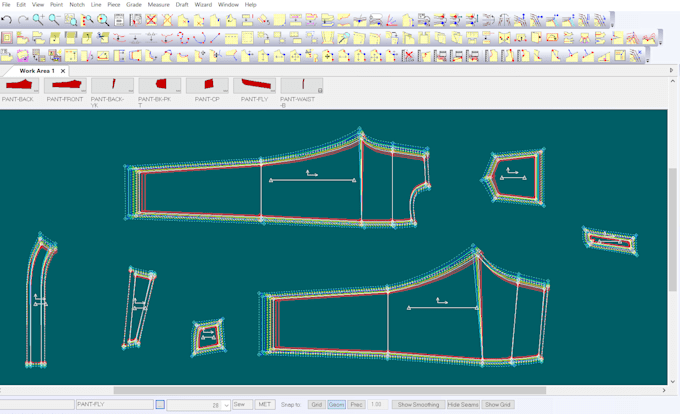
Task: Select the two-point straight line tool icon
Action: (x=215, y=38)
